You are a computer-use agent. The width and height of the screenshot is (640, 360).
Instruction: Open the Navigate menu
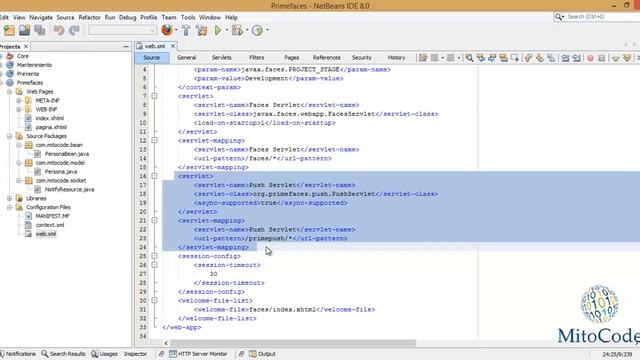tap(41, 18)
